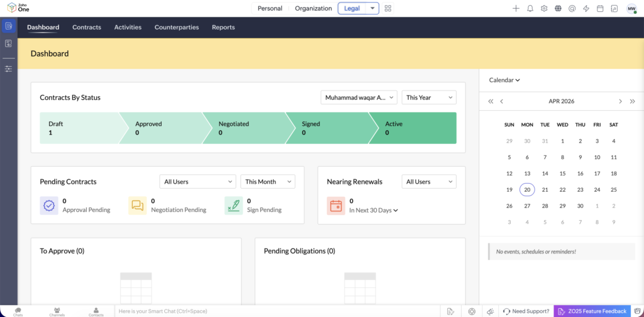Expand the Calendar view dropdown
Viewport: 644px width, 317px height.
[x=504, y=80]
